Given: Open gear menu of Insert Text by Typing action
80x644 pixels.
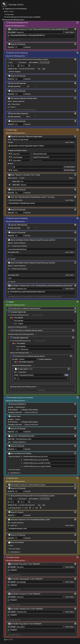Looking at the screenshot, I should (x=75, y=197).
